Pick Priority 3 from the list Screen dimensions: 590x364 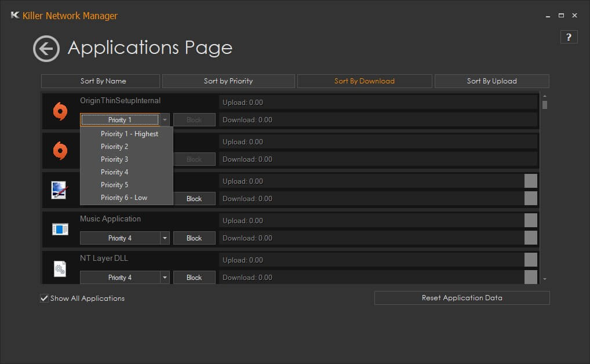pyautogui.click(x=115, y=159)
